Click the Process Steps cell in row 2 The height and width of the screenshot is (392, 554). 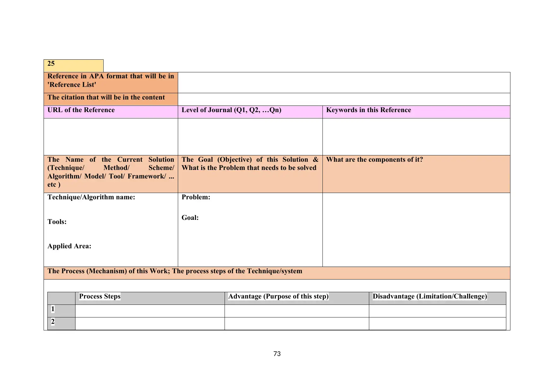click(150, 323)
